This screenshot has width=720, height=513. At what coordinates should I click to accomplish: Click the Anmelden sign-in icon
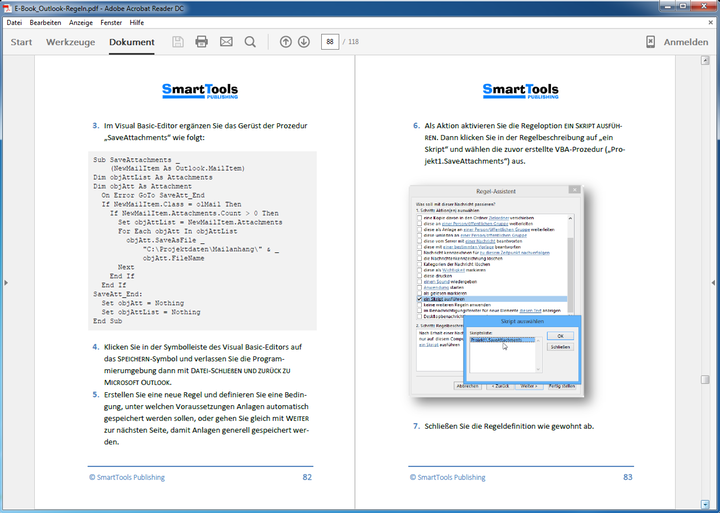tap(651, 42)
